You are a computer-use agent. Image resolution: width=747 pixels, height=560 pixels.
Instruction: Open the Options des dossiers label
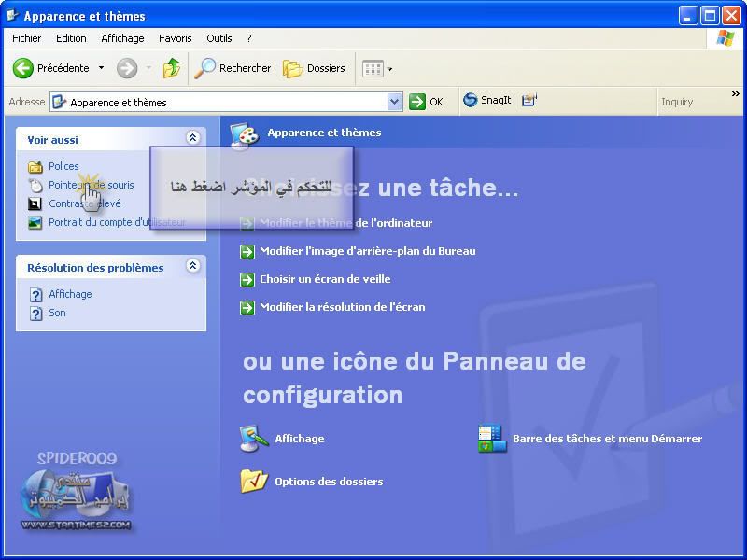329,482
